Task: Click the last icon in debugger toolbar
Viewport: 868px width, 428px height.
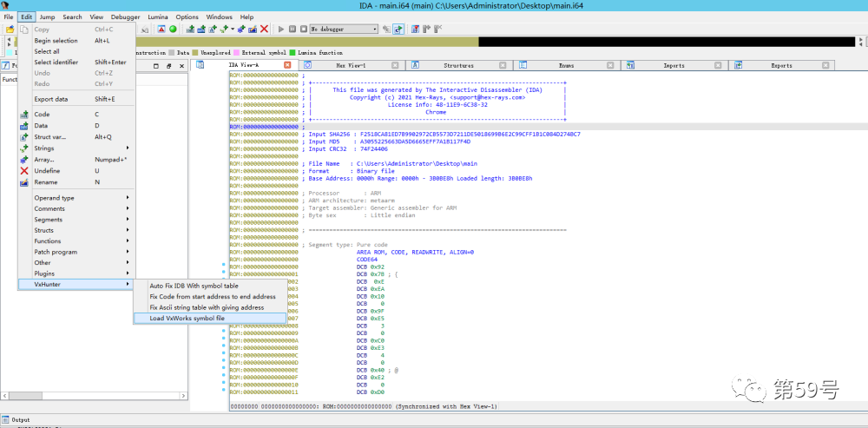Action: click(437, 30)
